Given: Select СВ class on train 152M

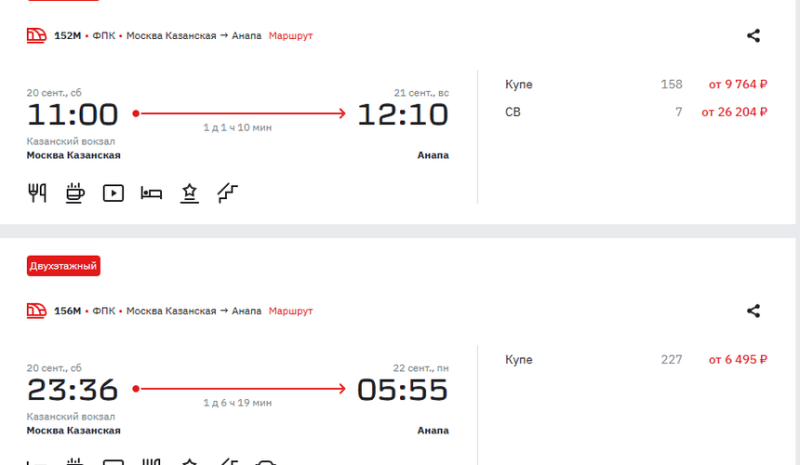Looking at the screenshot, I should (513, 112).
